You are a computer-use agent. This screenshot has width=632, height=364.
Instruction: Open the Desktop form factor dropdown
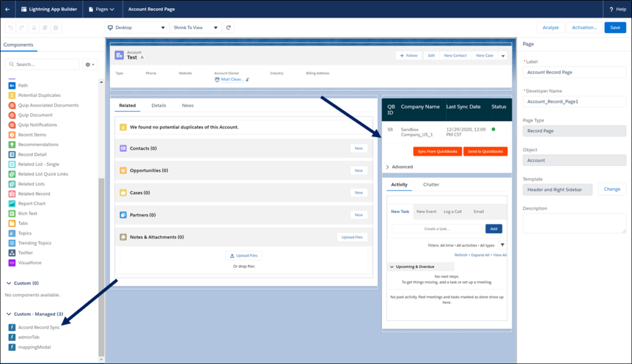(x=136, y=27)
